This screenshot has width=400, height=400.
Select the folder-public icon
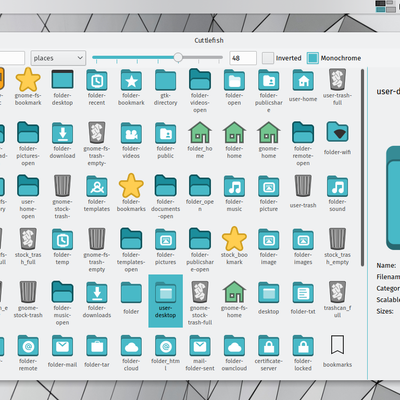tap(165, 133)
